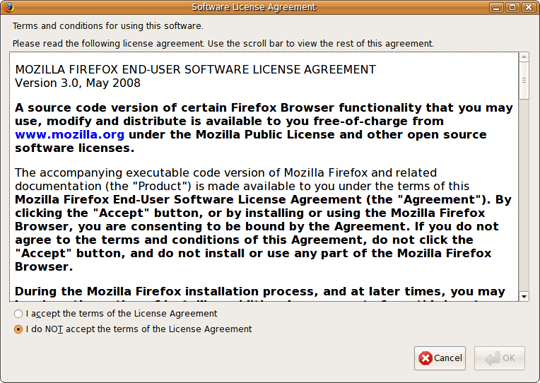This screenshot has width=540, height=383.
Task: Click the greyed-out OK button
Action: click(499, 358)
